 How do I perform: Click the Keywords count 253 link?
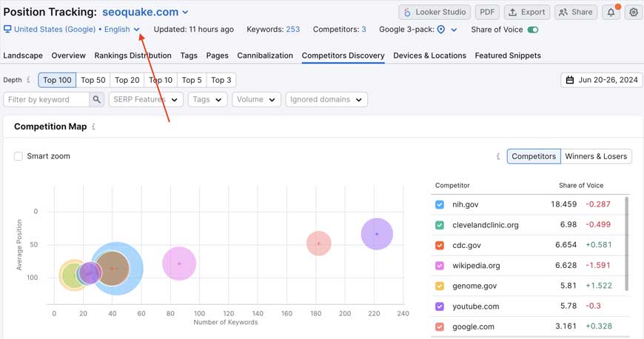tap(293, 30)
